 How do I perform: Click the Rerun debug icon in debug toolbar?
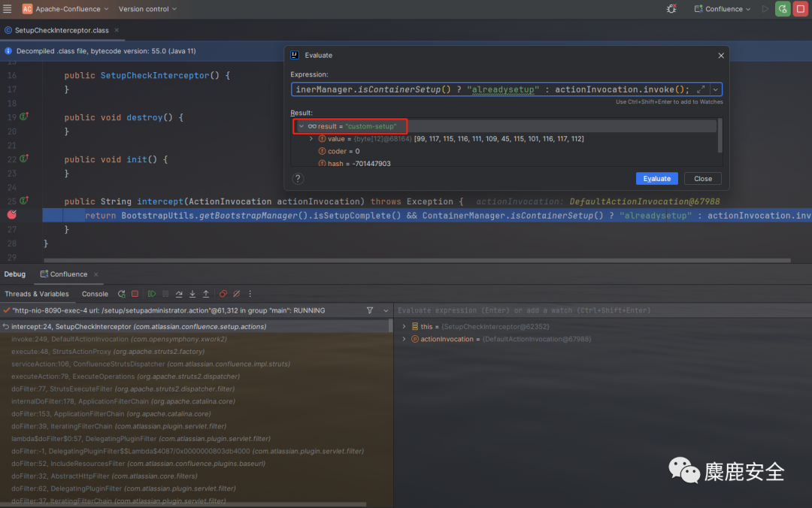click(122, 294)
